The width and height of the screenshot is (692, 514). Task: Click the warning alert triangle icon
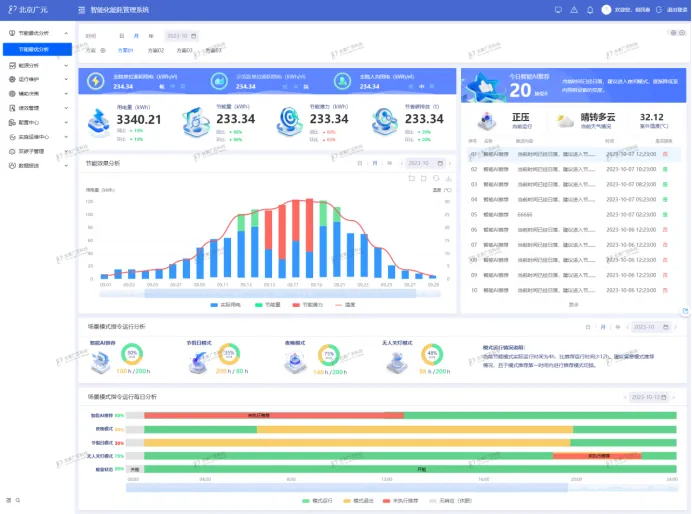coord(574,9)
